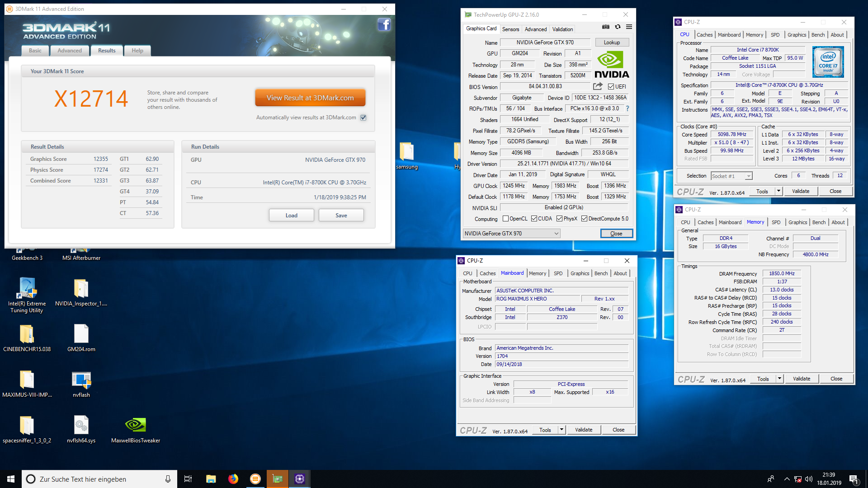
Task: Open samsung folder on desktop
Action: point(407,156)
